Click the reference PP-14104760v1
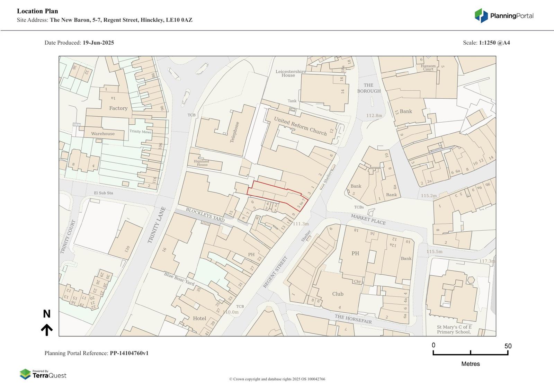 pos(129,353)
